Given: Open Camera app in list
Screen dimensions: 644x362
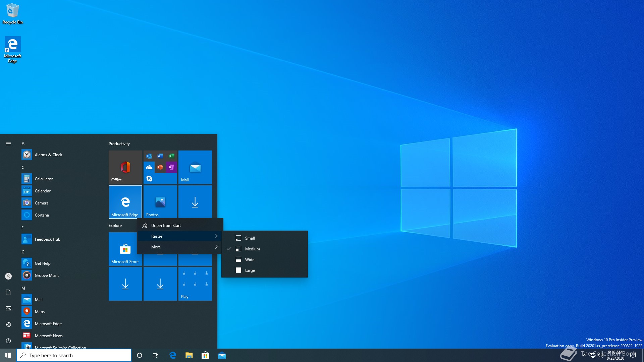Looking at the screenshot, I should 60,203.
